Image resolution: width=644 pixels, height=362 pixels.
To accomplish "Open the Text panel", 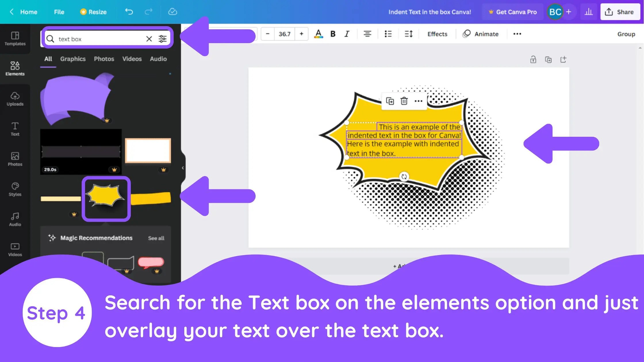I will 15,129.
